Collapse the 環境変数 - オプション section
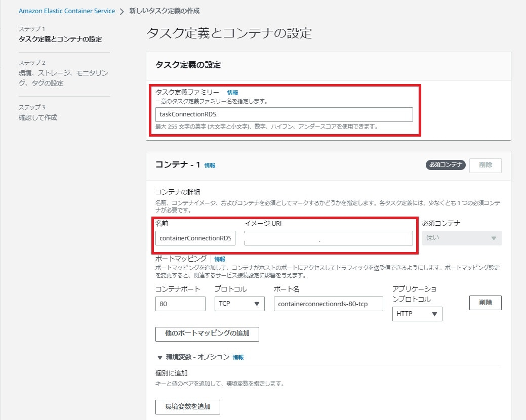The width and height of the screenshot is (526, 420). (160, 357)
